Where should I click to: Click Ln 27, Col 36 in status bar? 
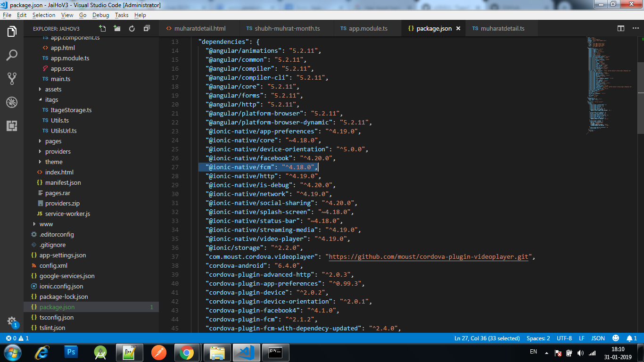coord(487,338)
